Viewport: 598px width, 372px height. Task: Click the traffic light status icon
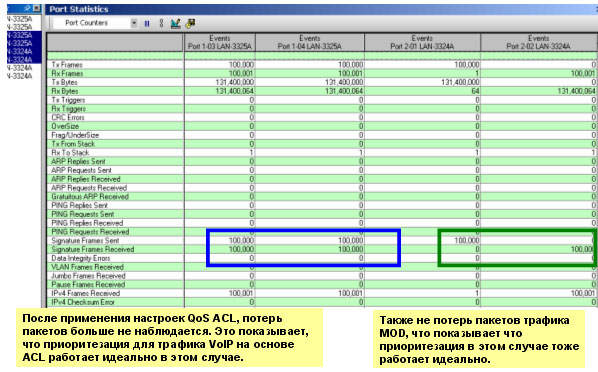[161, 24]
